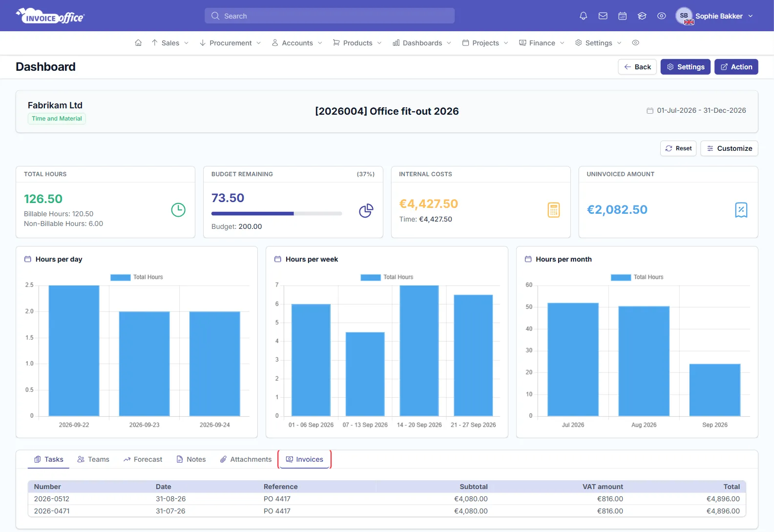Click invoice number 2026-0471
The width and height of the screenshot is (774, 532).
(52, 511)
